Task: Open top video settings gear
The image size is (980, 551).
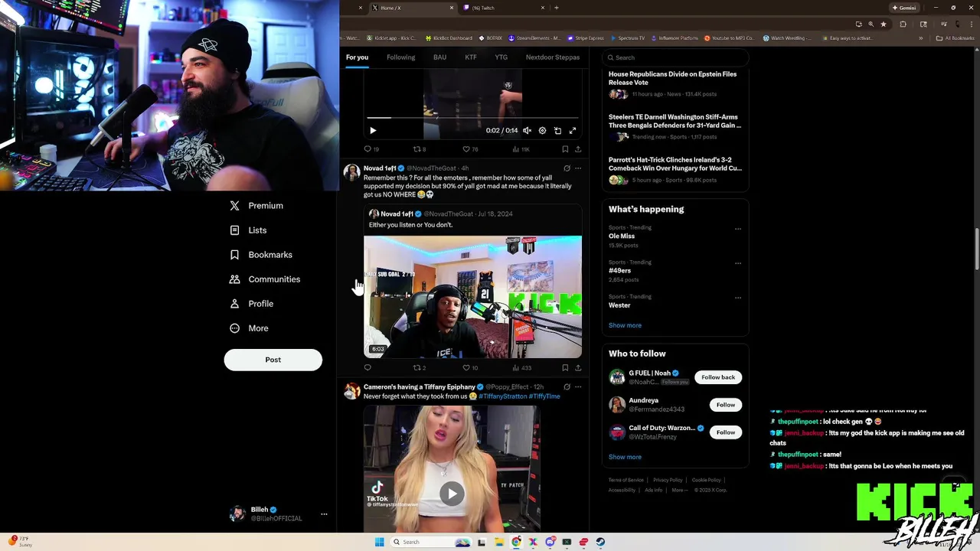Action: click(x=542, y=131)
